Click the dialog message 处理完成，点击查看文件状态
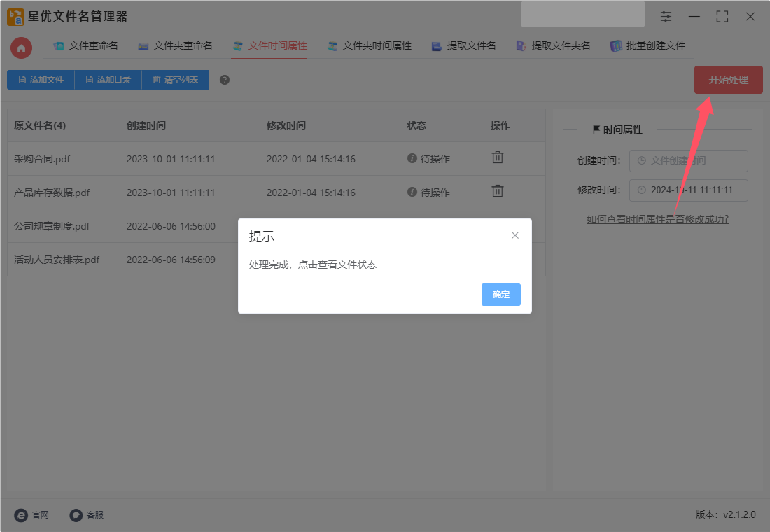Image resolution: width=770 pixels, height=532 pixels. [313, 265]
